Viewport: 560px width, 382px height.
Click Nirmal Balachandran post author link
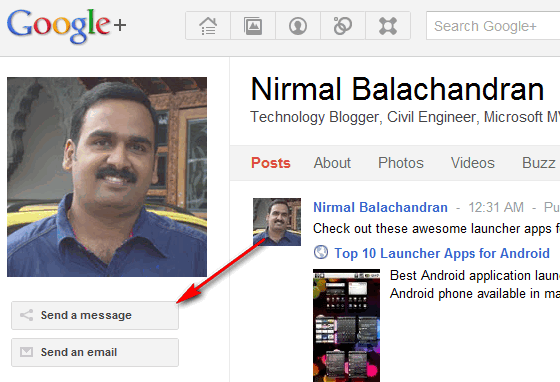point(380,207)
